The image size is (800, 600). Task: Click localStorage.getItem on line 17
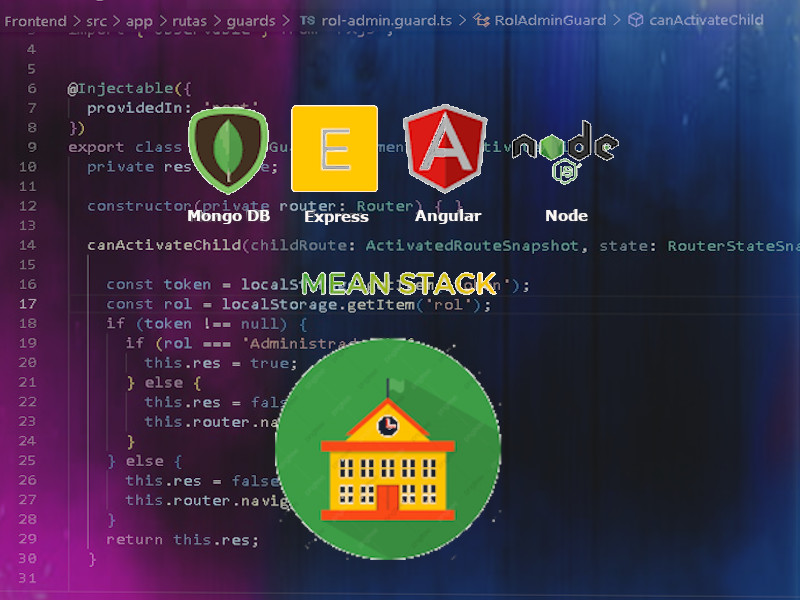pyautogui.click(x=318, y=305)
